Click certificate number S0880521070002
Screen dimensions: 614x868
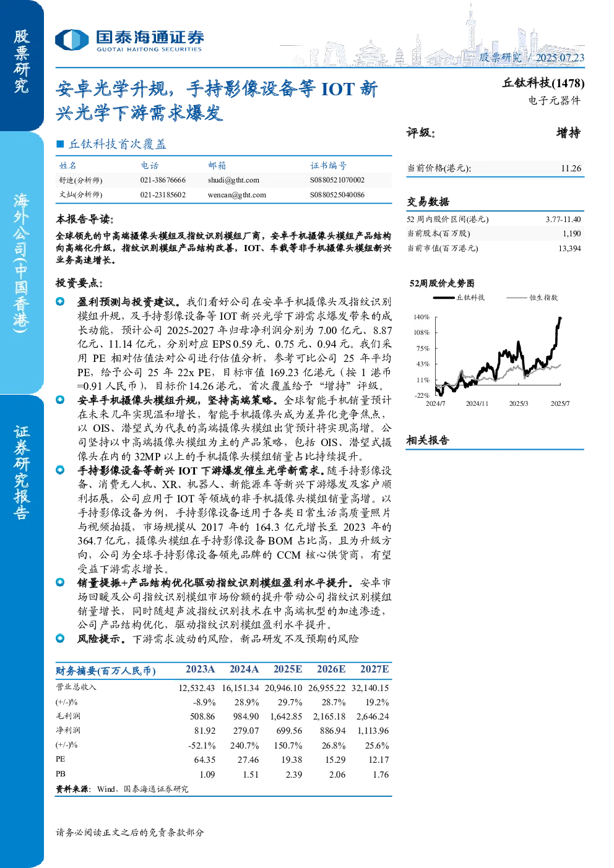337,180
